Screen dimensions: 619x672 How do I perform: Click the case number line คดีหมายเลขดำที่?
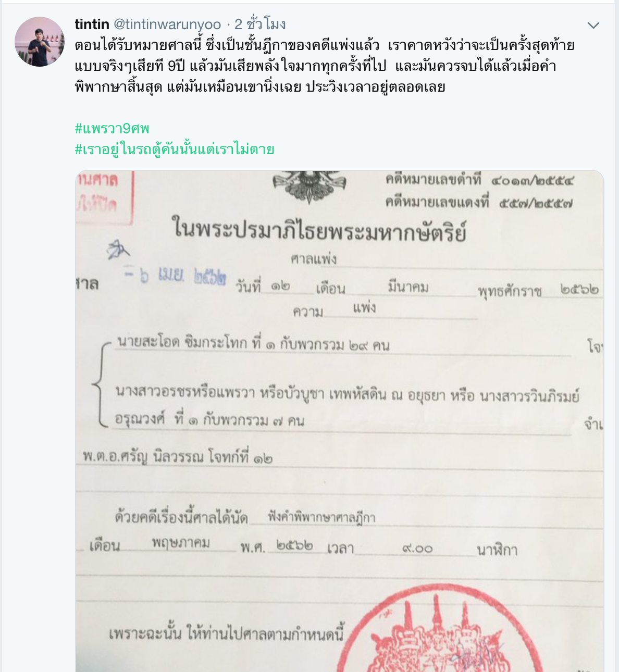pos(479,180)
